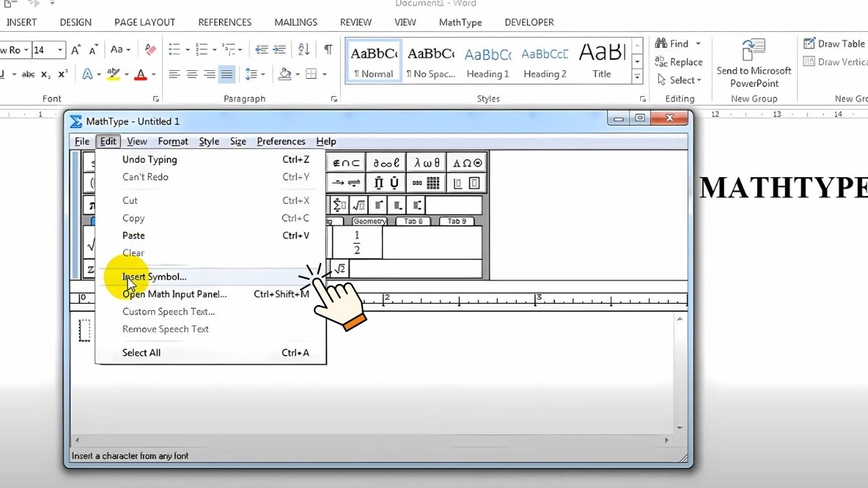Click the MathType horizontal scrollbar left arrow

coord(77,440)
